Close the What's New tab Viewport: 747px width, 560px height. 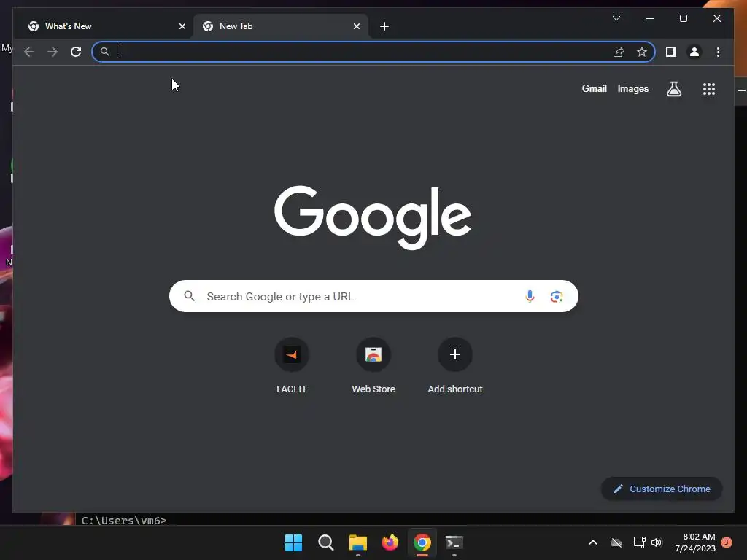tap(182, 26)
